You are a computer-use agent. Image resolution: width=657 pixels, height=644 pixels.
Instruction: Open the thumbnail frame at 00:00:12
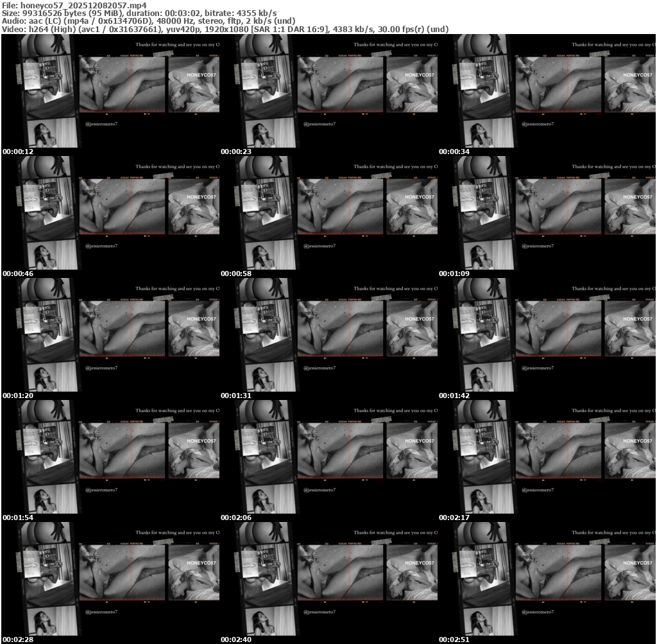coord(110,94)
